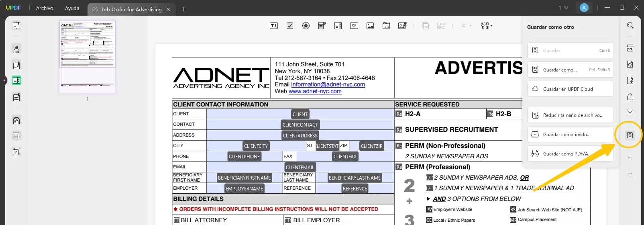Select the CLIENT form field

tap(300, 114)
